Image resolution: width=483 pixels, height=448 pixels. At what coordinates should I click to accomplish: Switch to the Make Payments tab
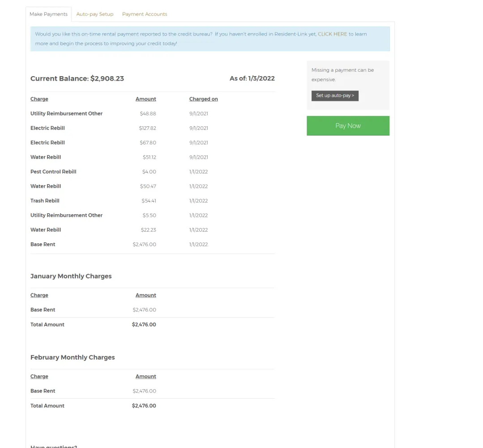[x=48, y=14]
